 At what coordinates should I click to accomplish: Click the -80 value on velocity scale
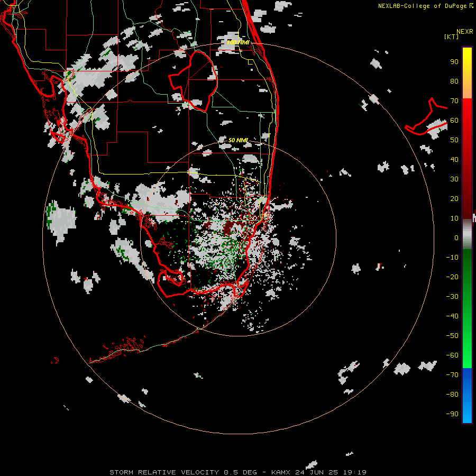point(452,395)
